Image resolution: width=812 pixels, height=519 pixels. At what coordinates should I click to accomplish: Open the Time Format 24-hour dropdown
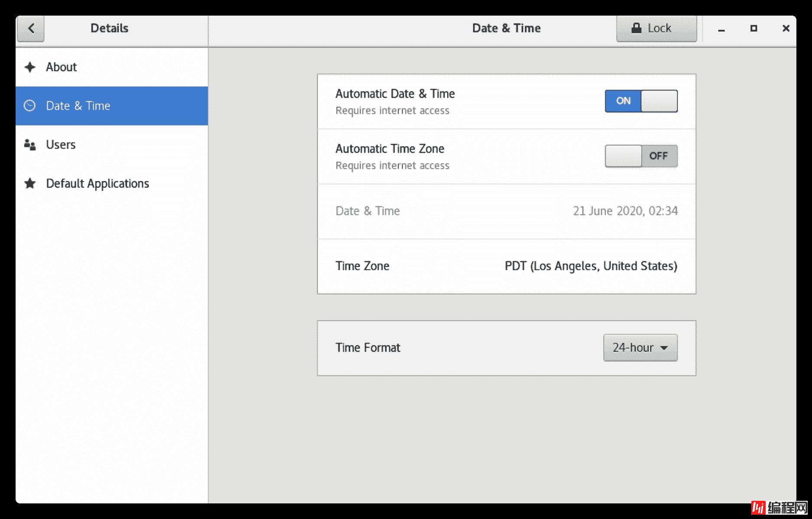coord(640,347)
